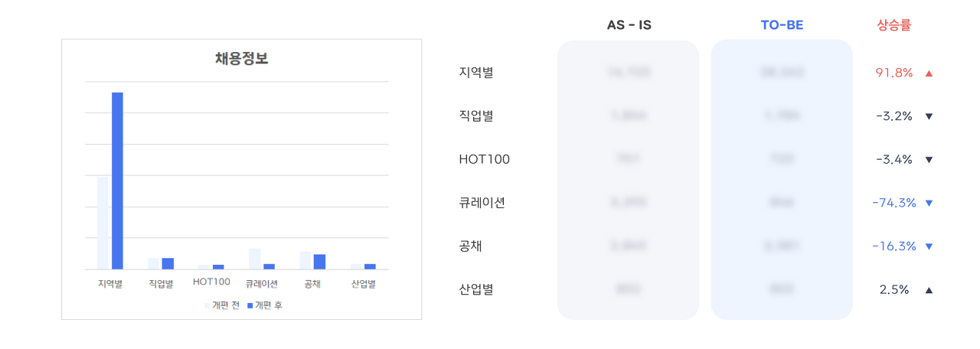The height and width of the screenshot is (349, 980).
Task: Click the 개편 후 legend marker
Action: tap(250, 305)
